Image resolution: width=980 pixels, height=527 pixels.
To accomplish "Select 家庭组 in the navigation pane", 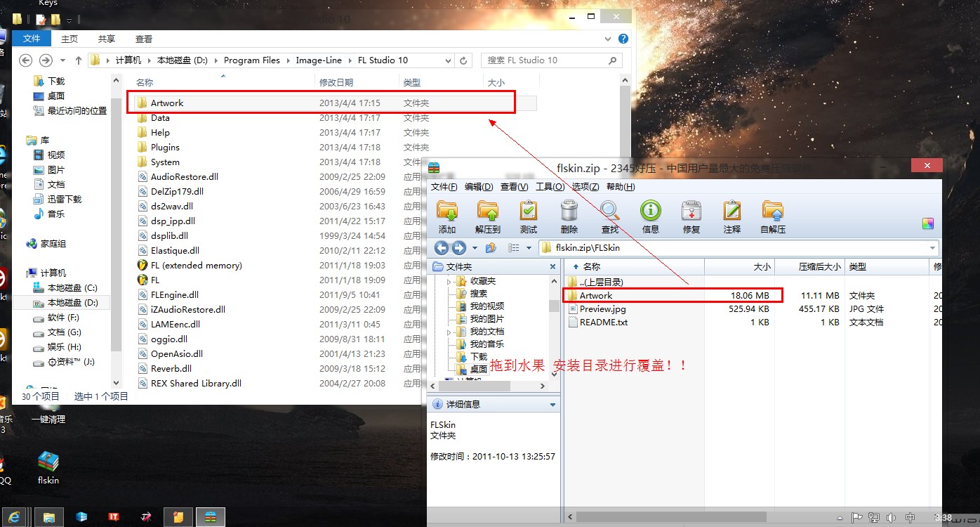I will (46, 244).
